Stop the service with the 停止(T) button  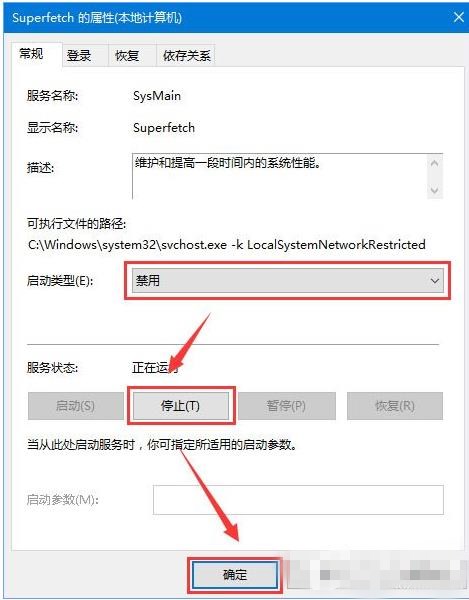tap(180, 406)
